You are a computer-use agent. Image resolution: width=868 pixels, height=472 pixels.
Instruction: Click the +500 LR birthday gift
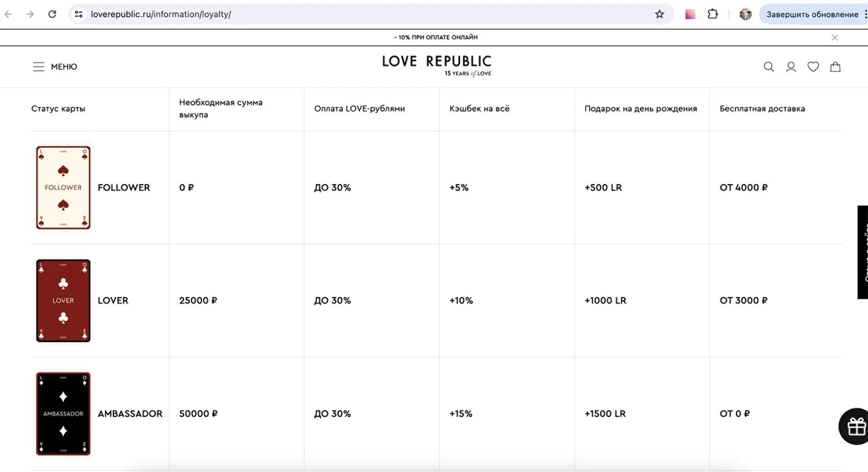[x=603, y=187]
